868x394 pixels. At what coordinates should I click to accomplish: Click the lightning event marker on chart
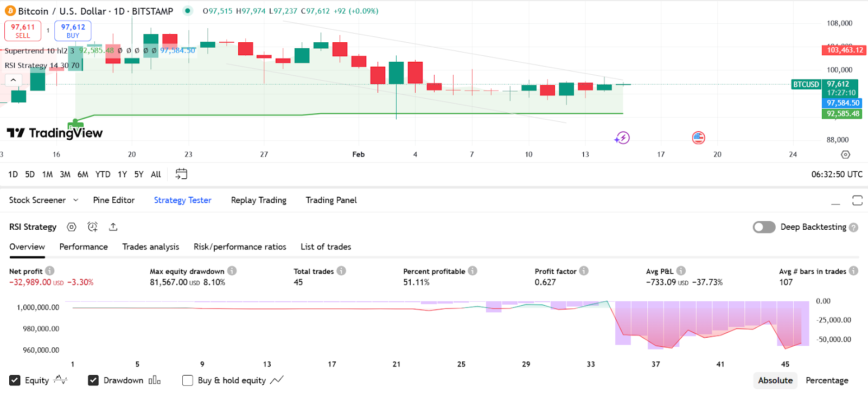(622, 138)
